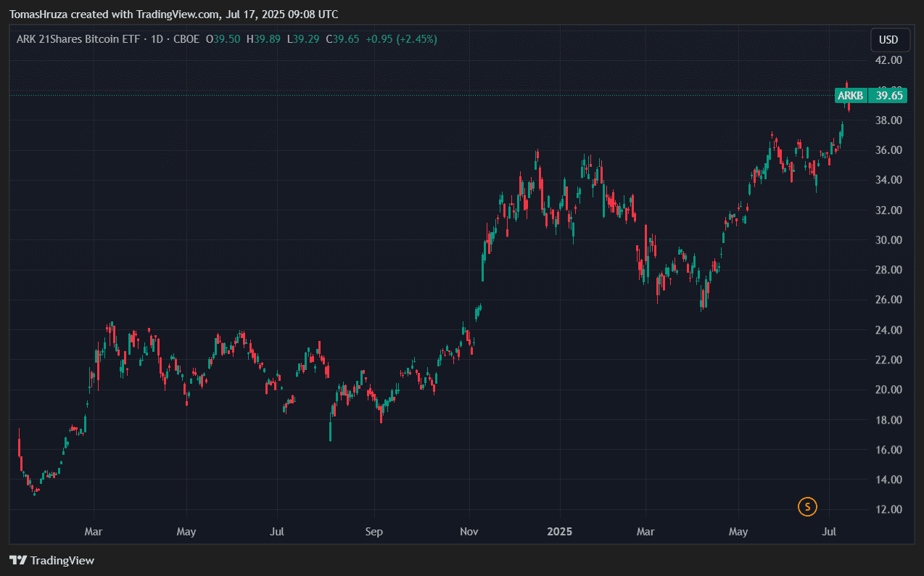Click the TradingView logo icon
This screenshot has height=576, width=924.
pos(18,560)
